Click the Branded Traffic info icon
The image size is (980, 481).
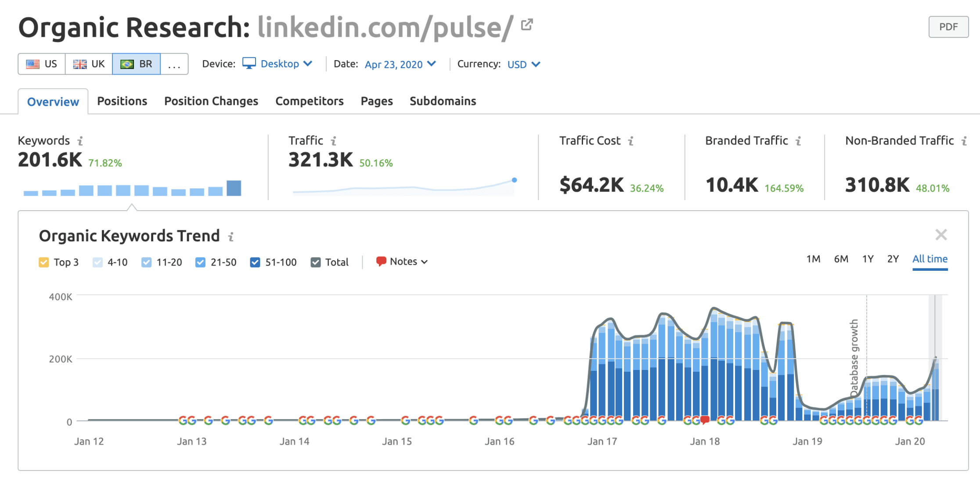click(x=799, y=141)
